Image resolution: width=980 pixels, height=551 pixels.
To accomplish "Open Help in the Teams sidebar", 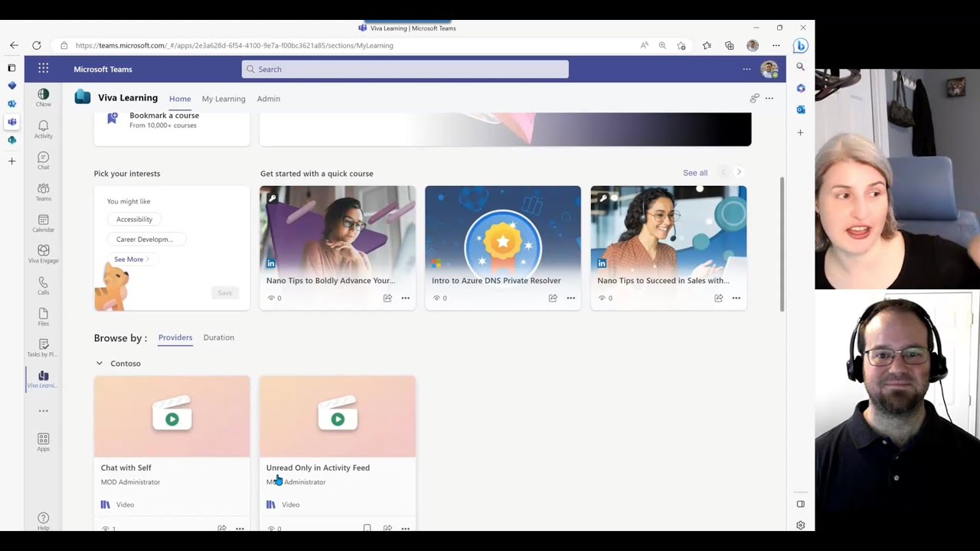I will coord(43,520).
